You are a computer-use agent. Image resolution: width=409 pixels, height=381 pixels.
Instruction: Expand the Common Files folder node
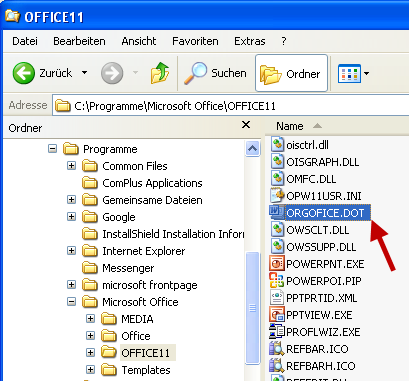pos(71,166)
